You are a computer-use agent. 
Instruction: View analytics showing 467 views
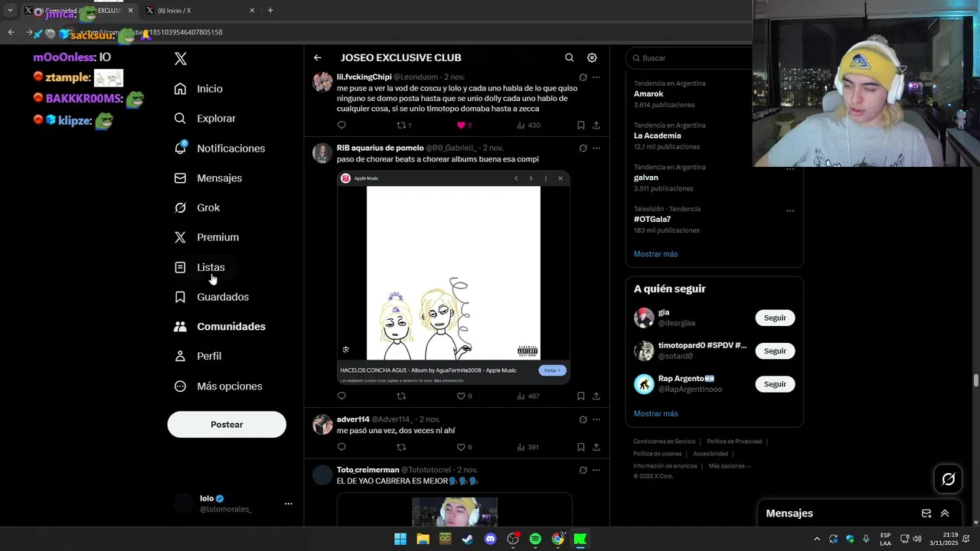[528, 396]
